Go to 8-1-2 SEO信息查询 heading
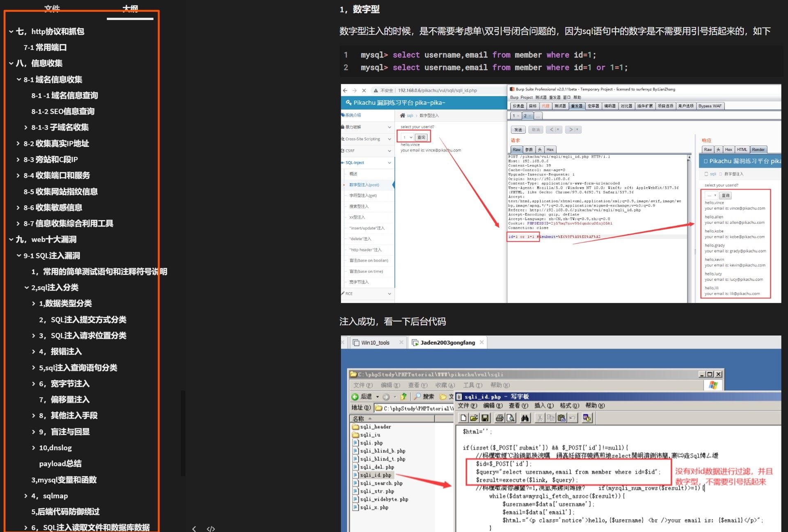Screen dimensions: 788x532 [63, 112]
